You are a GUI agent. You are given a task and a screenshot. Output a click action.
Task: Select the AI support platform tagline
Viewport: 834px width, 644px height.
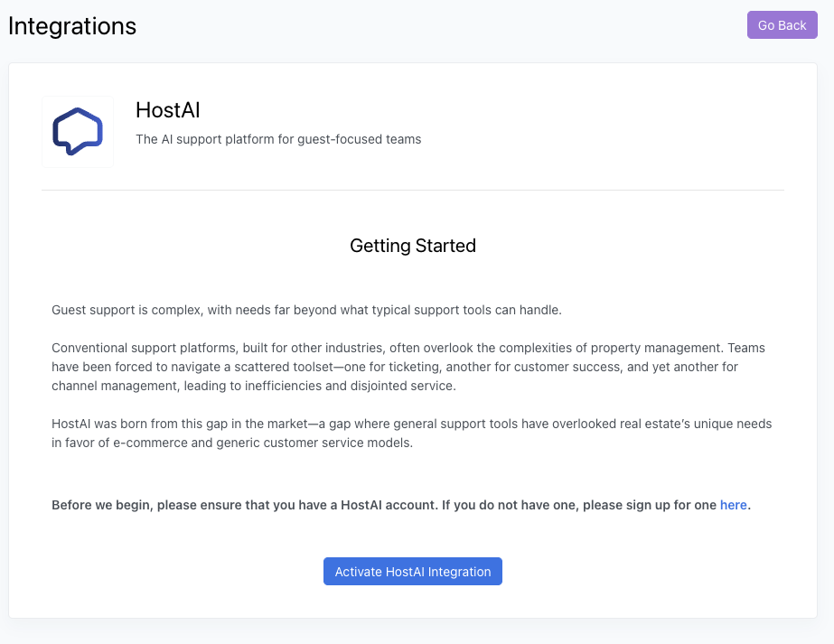[278, 139]
